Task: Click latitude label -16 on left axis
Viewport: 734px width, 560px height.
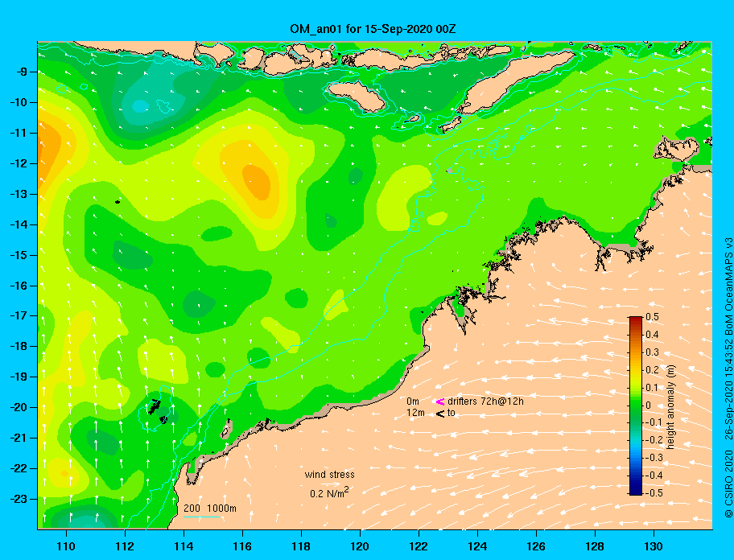Action: pos(19,286)
